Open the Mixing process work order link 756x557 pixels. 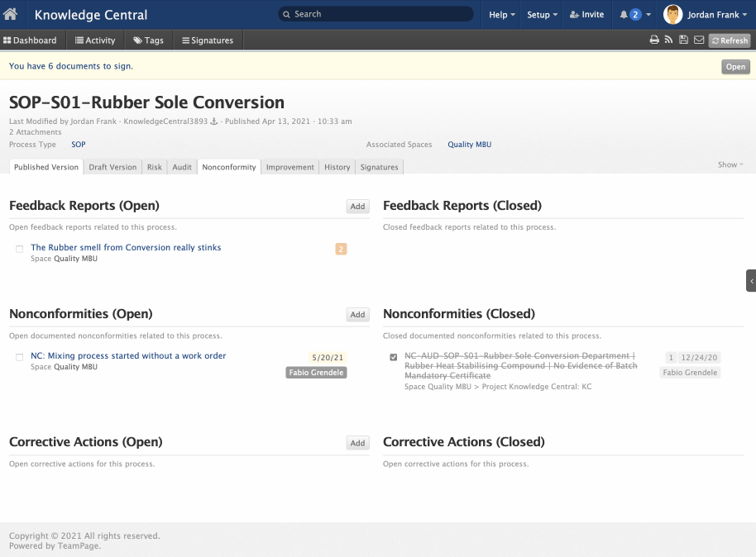[128, 355]
